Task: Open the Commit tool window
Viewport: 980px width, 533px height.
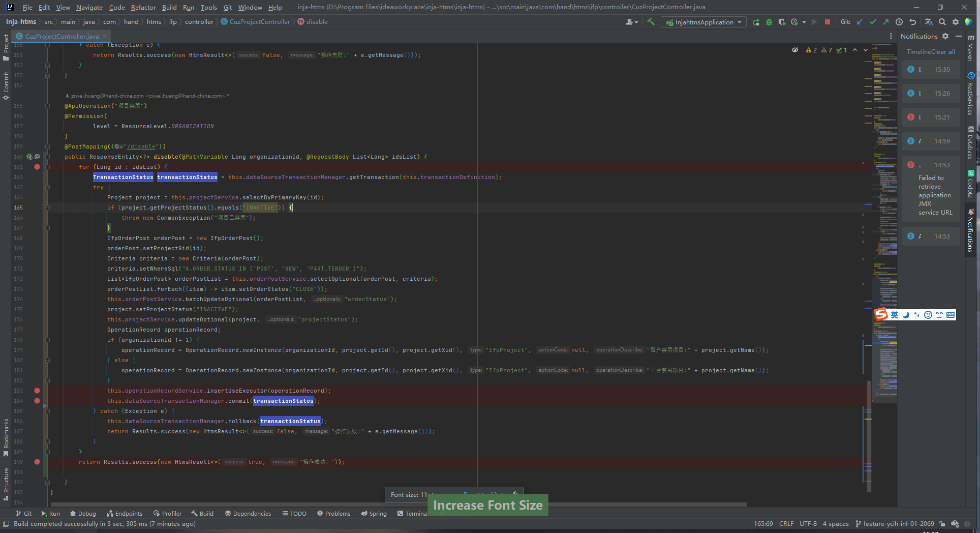Action: point(6,85)
